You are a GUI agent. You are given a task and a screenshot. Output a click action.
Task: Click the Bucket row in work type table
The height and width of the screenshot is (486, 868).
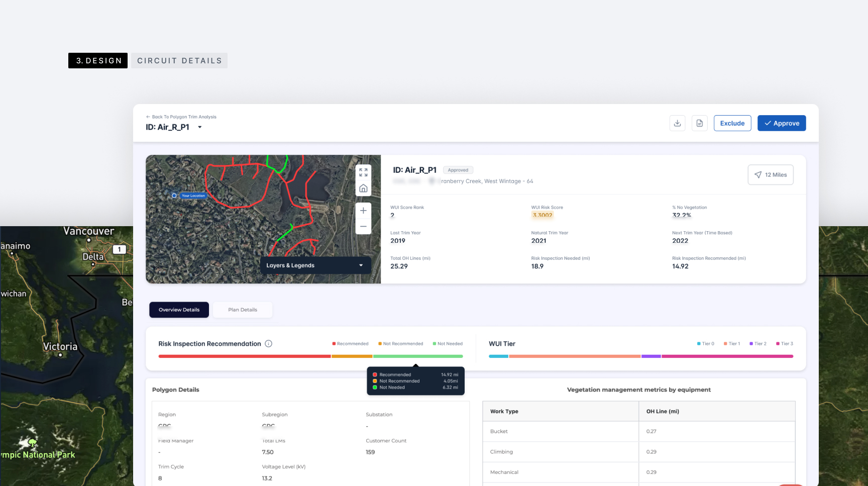(x=639, y=431)
